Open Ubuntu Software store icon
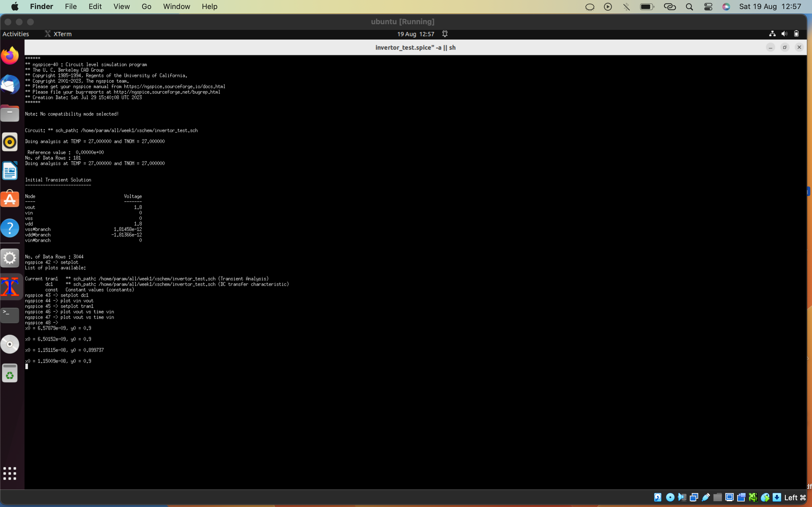Image resolution: width=812 pixels, height=507 pixels. pyautogui.click(x=10, y=199)
